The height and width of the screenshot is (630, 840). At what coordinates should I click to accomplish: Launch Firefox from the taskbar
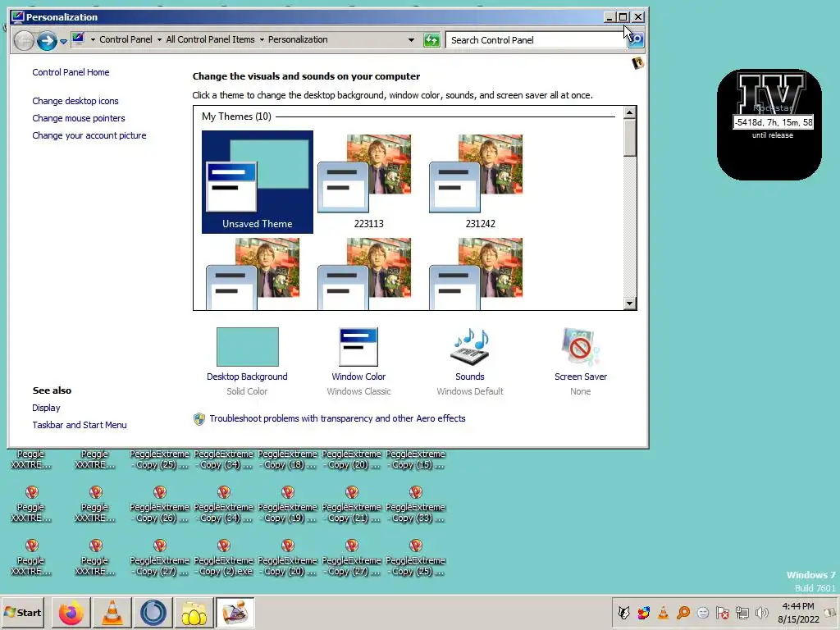71,612
